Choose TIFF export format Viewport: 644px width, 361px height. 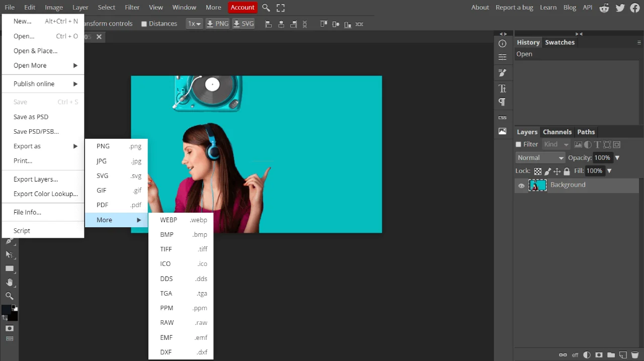pos(181,249)
